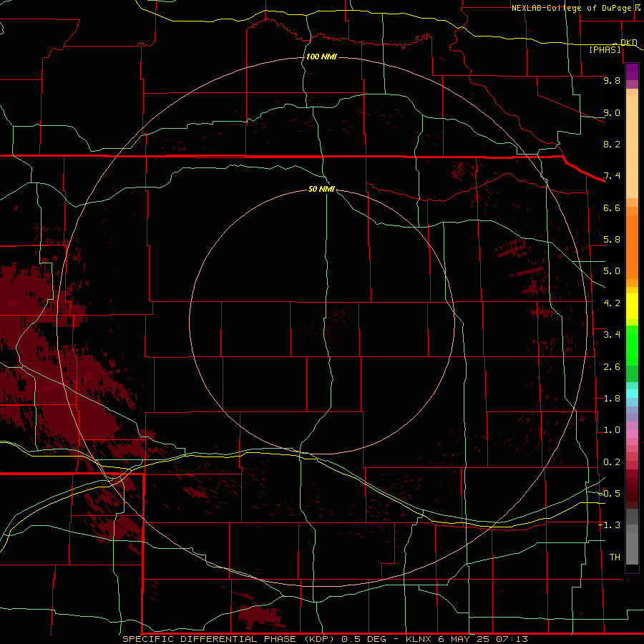Click the 100 NMI range ring label
This screenshot has height=644, width=644.
[321, 57]
